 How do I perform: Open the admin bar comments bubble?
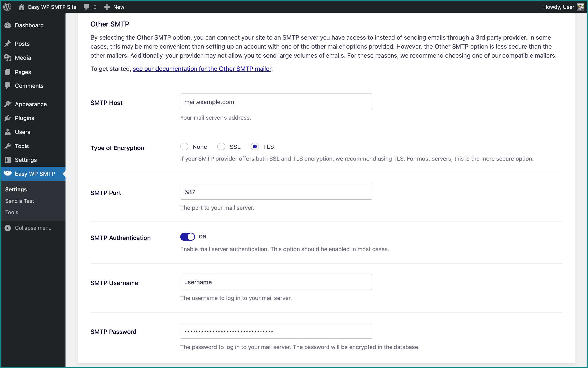pos(90,7)
